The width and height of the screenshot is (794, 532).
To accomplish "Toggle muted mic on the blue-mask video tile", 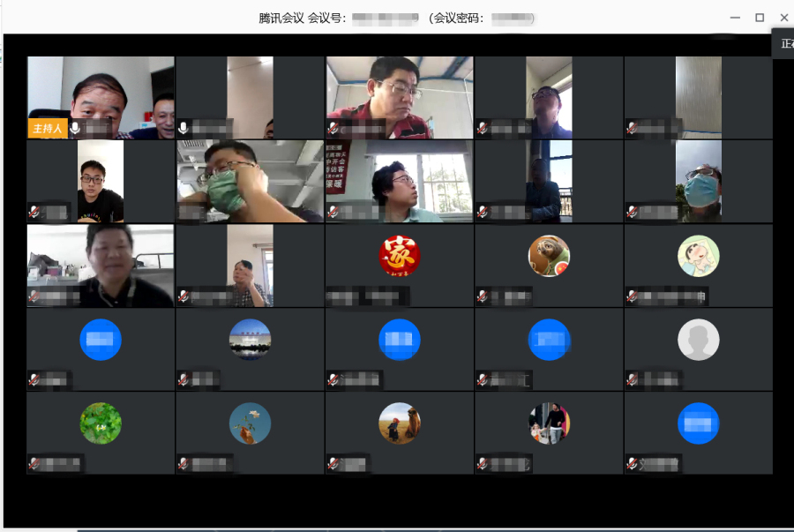I will 633,212.
